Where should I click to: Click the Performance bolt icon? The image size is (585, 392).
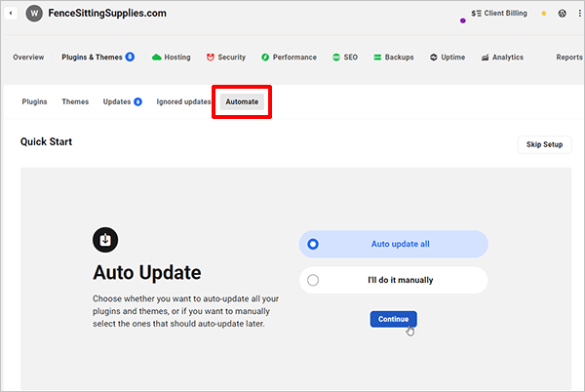click(265, 58)
